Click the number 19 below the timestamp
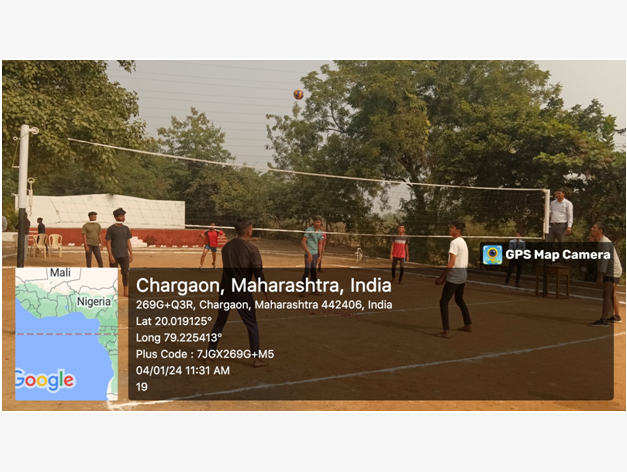The width and height of the screenshot is (627, 472). point(142,387)
